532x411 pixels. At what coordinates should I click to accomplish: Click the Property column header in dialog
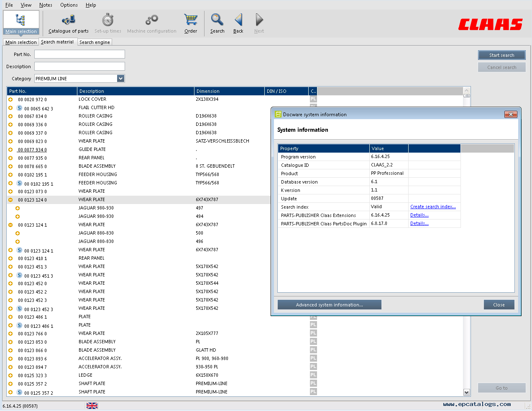point(324,148)
